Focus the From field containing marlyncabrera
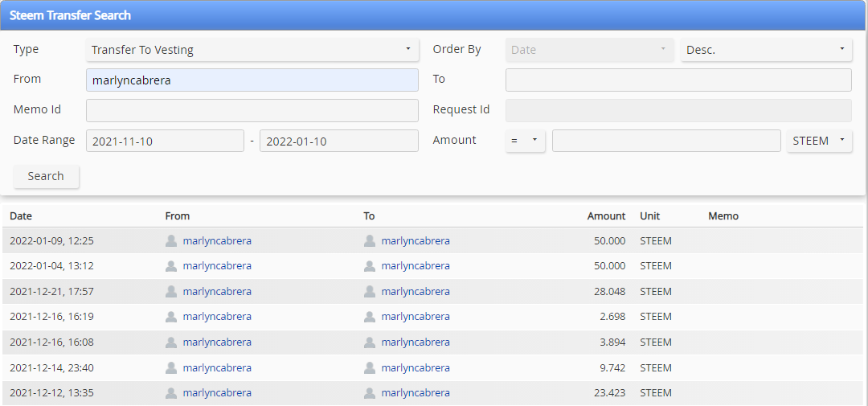This screenshot has width=868, height=406. [252, 80]
